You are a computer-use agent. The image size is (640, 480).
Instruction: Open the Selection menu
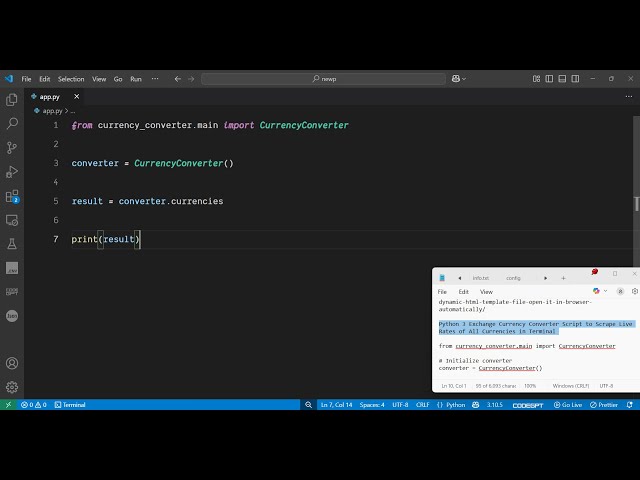click(71, 79)
